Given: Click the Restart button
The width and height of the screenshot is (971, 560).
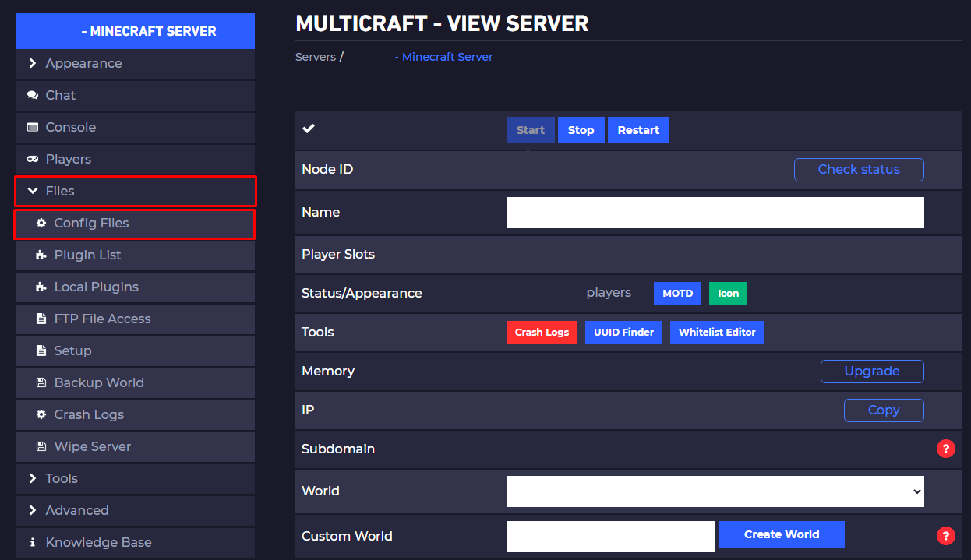Looking at the screenshot, I should 637,129.
